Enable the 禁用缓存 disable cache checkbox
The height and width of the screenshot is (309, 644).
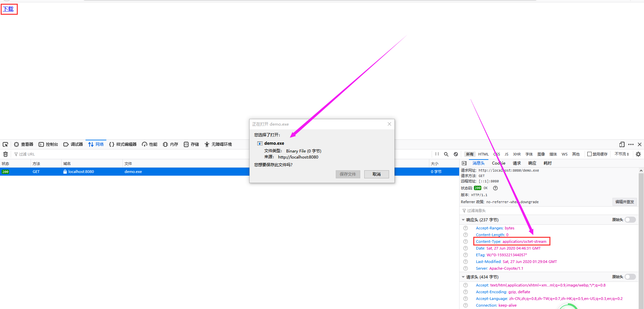pyautogui.click(x=589, y=154)
